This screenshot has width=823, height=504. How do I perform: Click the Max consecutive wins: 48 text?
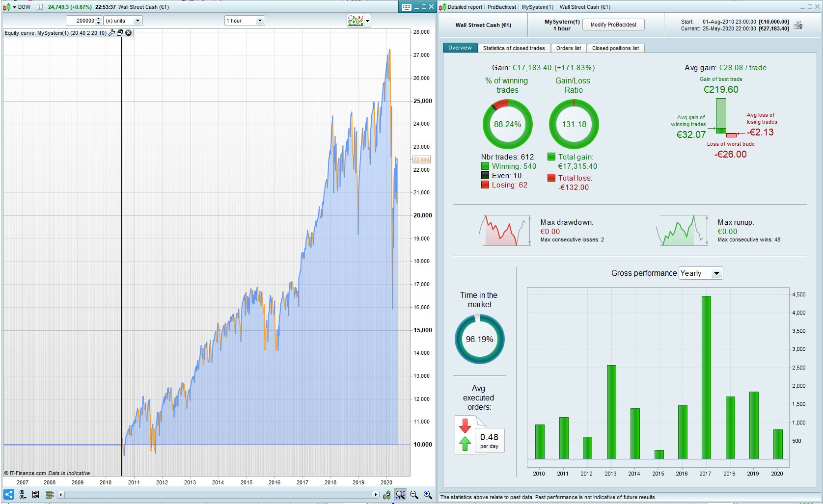click(749, 240)
